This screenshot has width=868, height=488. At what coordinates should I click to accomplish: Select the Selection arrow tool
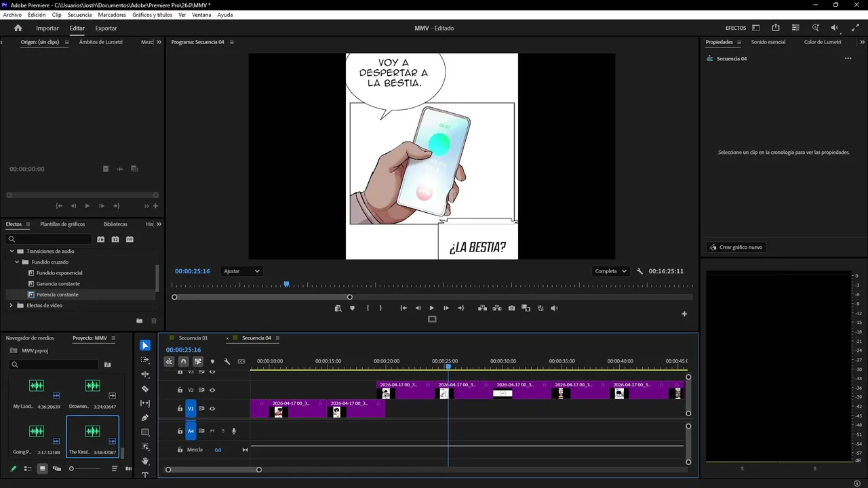click(x=145, y=346)
